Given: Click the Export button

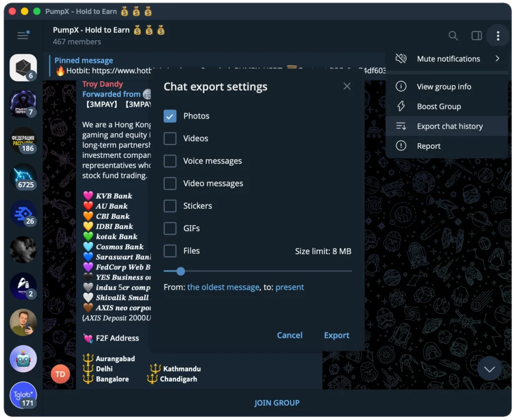Looking at the screenshot, I should pyautogui.click(x=336, y=335).
